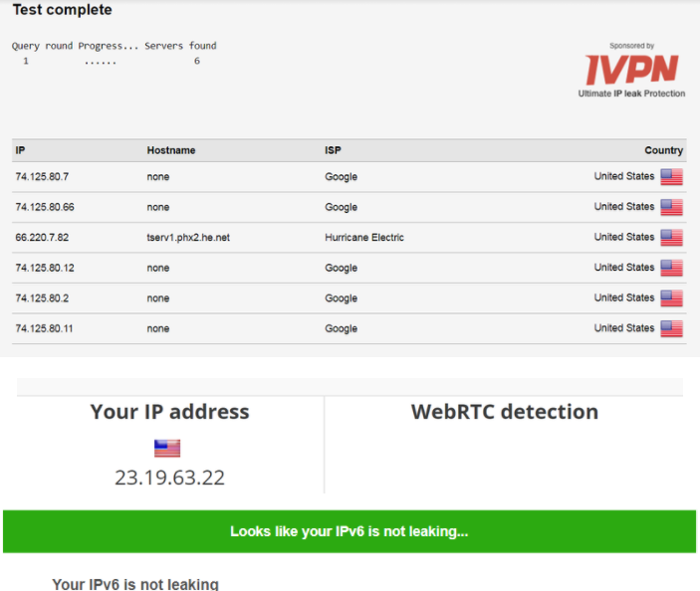The width and height of the screenshot is (700, 591).
Task: Click the 'Test complete' heading
Action: (x=62, y=10)
